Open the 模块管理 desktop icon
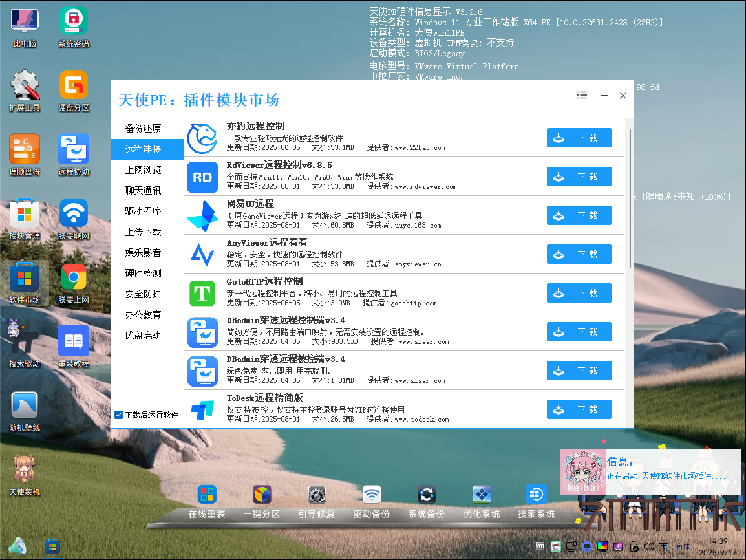The width and height of the screenshot is (746, 560). [x=25, y=219]
